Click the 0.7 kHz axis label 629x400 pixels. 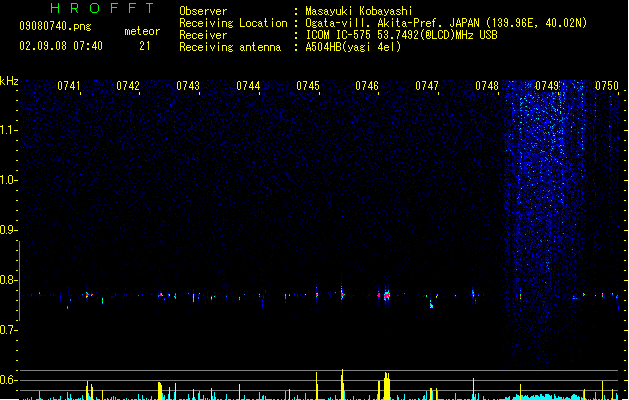tap(8, 330)
